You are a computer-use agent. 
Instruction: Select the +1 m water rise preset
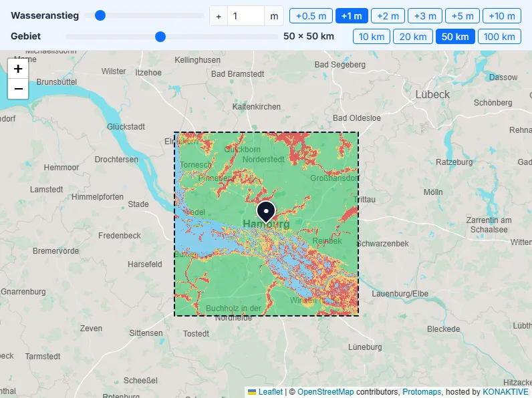(x=352, y=16)
